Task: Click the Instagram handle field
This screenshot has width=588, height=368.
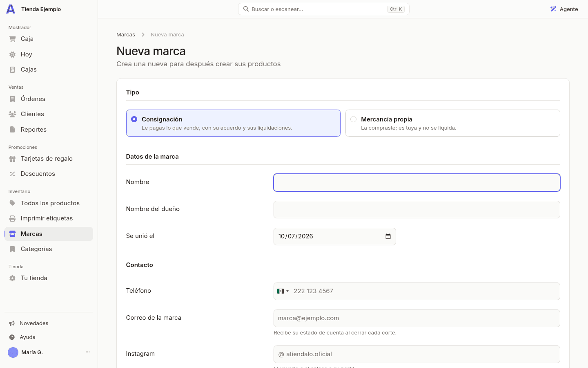Action: pos(417,354)
